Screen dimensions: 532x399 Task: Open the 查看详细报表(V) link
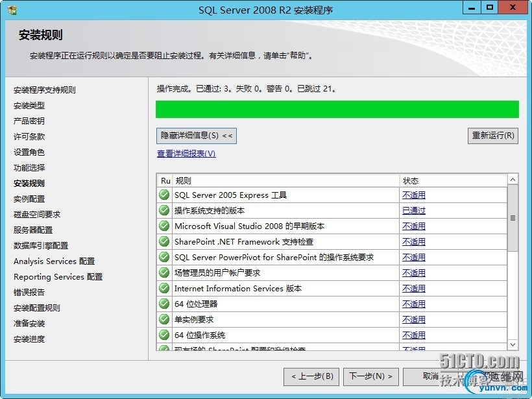tap(186, 154)
